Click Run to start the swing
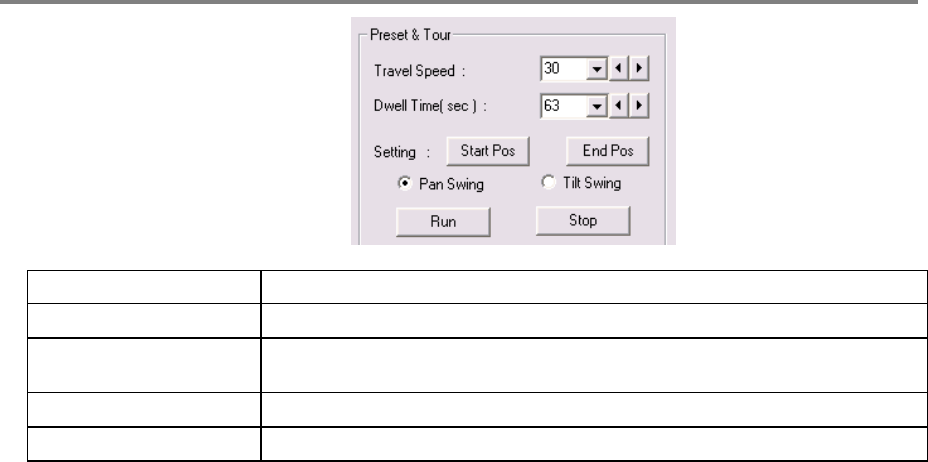This screenshot has height=462, width=928. point(442,221)
